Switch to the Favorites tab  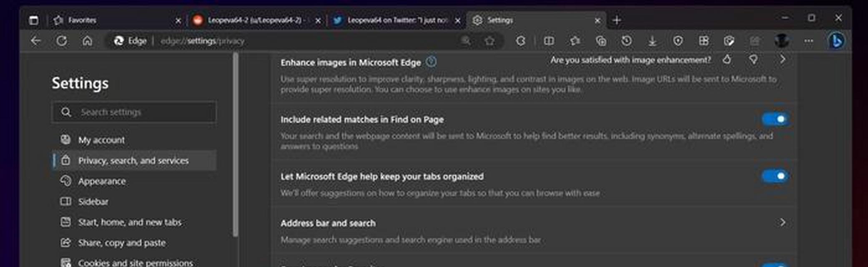pos(117,20)
